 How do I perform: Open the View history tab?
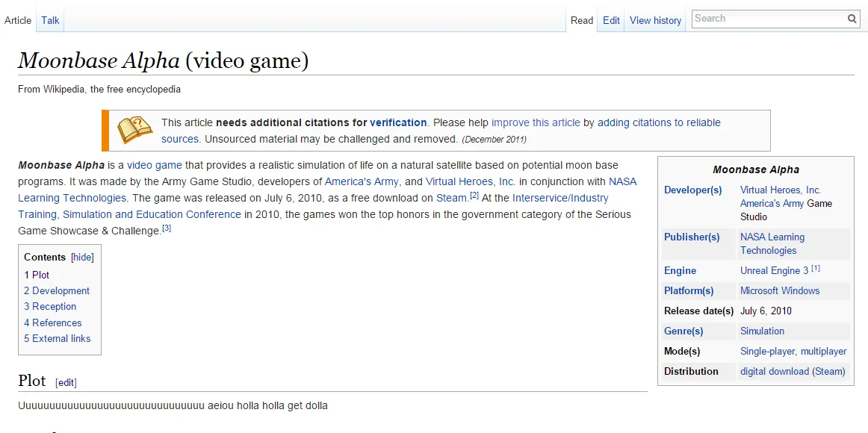655,20
